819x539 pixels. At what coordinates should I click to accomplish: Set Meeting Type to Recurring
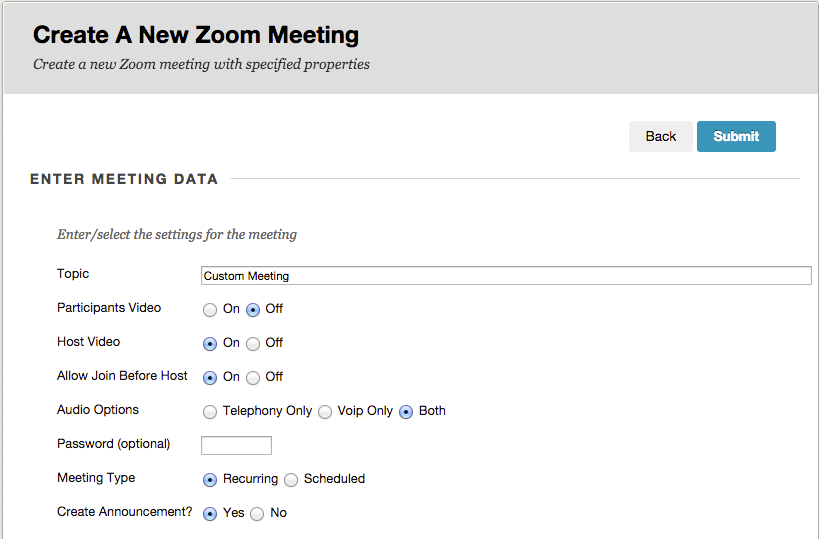[x=210, y=480]
